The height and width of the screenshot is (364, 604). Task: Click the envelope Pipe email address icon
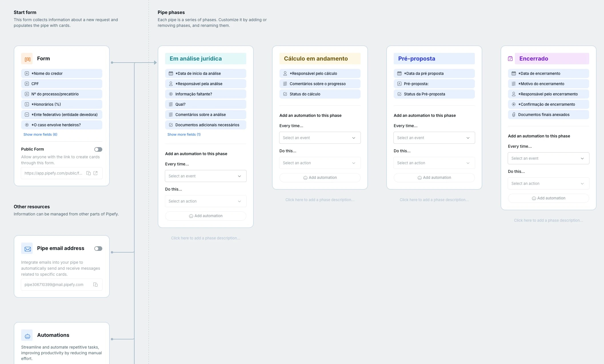(x=27, y=249)
